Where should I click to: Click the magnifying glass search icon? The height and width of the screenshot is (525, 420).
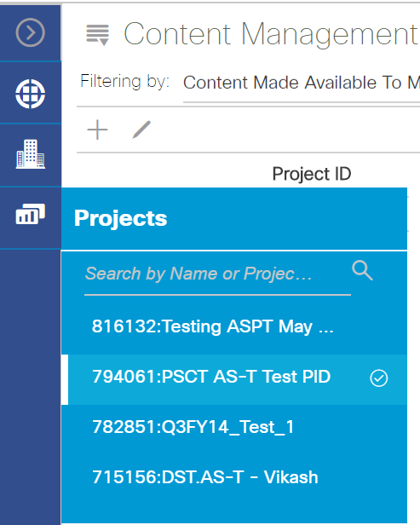coord(362,270)
